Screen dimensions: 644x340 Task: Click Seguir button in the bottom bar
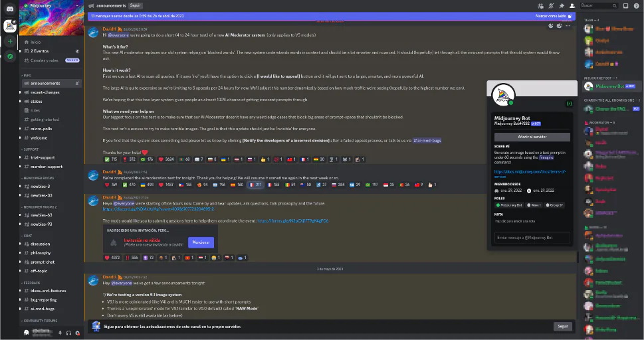(563, 327)
